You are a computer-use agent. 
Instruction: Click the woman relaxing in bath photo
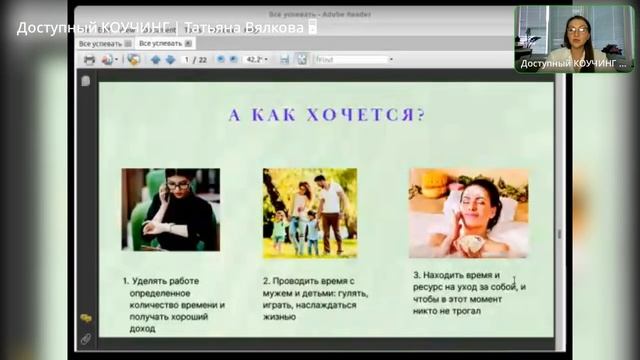[x=469, y=213]
